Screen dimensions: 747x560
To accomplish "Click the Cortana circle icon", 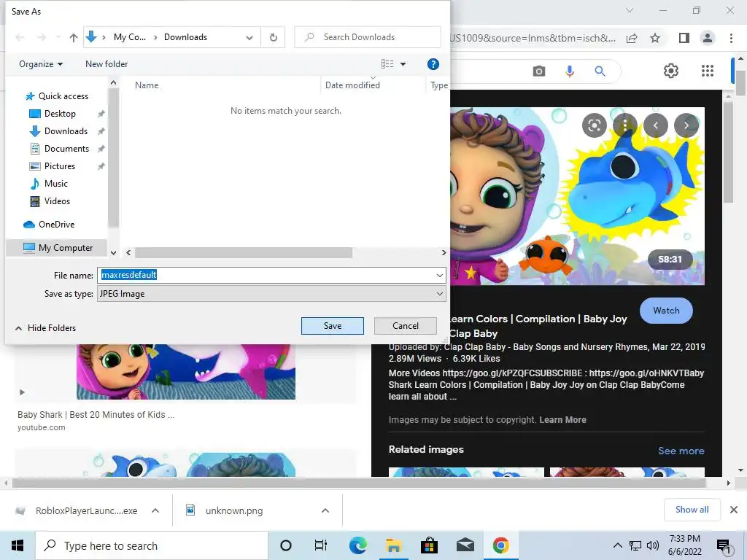I will [286, 545].
